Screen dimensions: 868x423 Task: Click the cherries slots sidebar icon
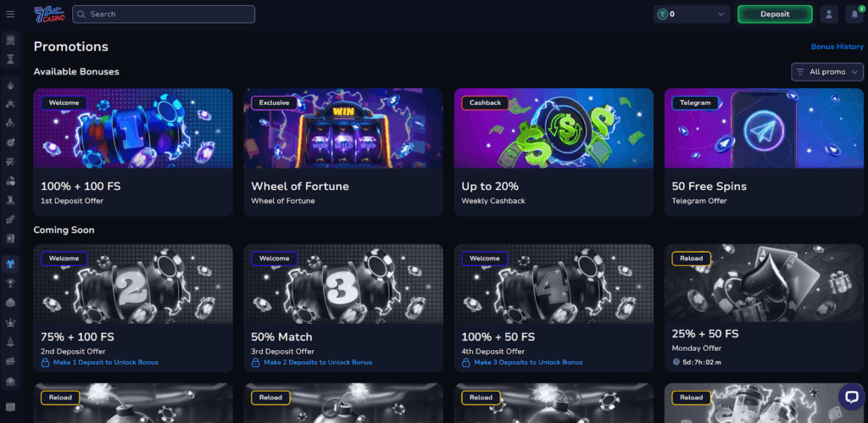click(x=10, y=181)
